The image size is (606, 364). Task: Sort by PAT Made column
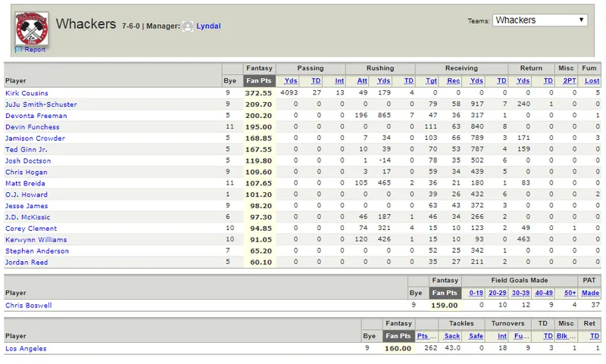(590, 293)
